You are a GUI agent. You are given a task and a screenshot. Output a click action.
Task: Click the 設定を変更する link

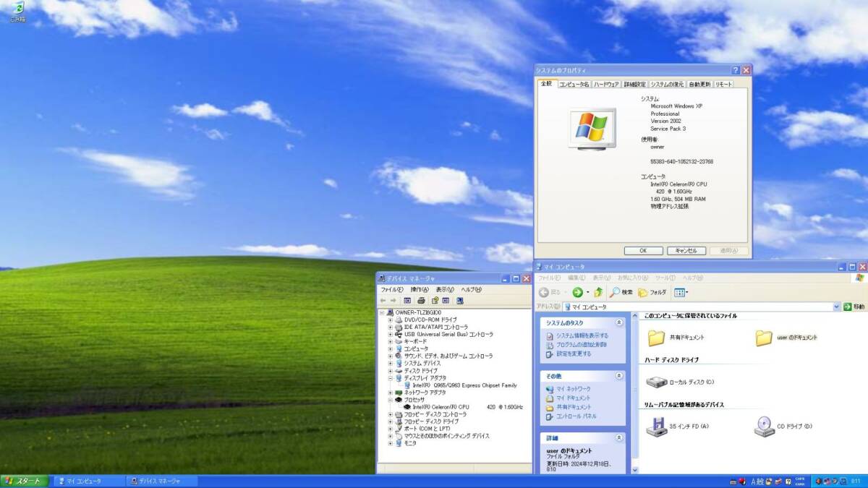(574, 354)
